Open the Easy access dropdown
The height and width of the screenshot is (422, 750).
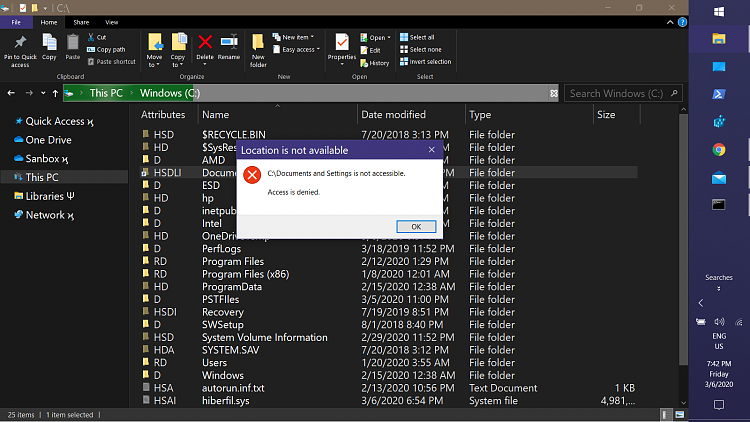(x=296, y=49)
